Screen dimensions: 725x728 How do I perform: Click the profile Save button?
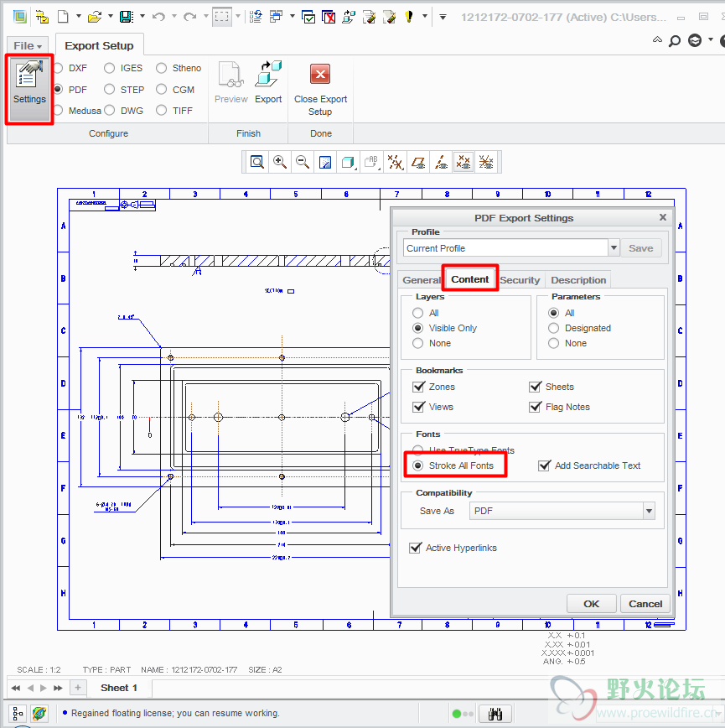coord(640,248)
